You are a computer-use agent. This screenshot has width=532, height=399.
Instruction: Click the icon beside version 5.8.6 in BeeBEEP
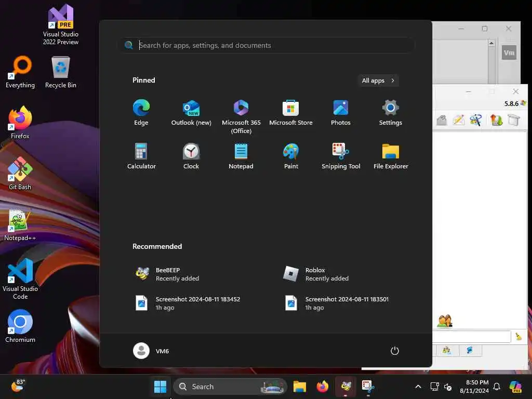click(x=524, y=103)
